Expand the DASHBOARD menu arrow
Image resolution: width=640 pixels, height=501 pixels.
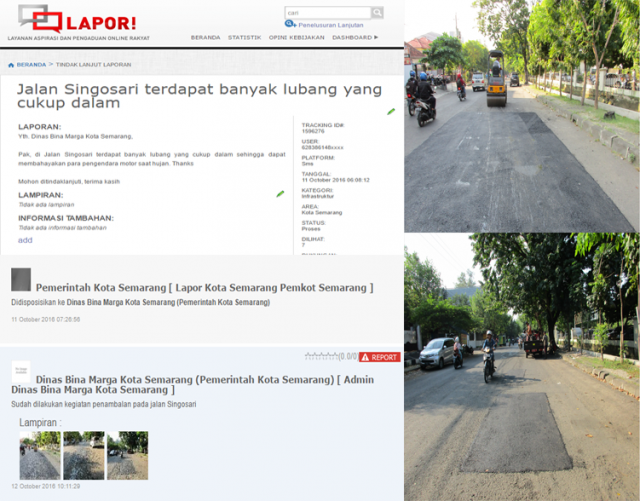(376, 37)
